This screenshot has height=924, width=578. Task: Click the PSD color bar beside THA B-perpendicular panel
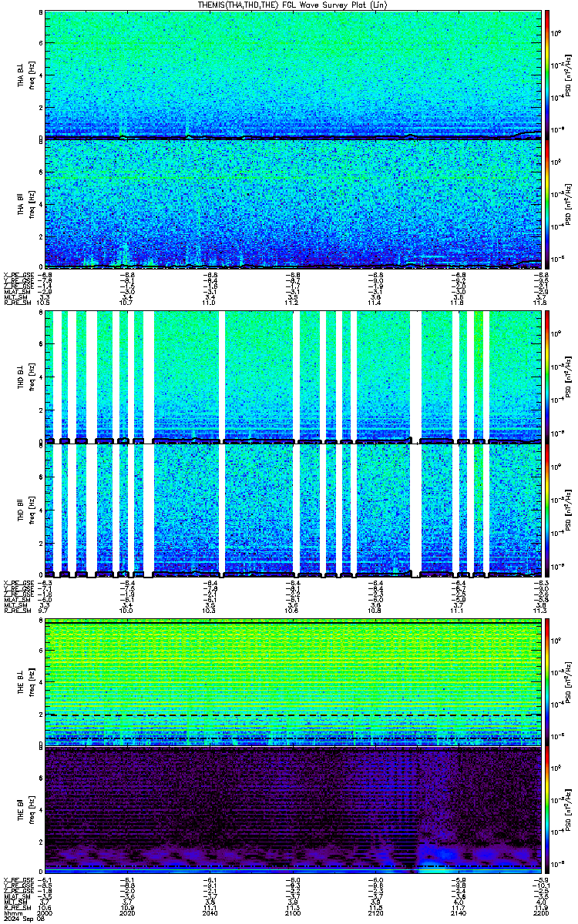point(547,75)
